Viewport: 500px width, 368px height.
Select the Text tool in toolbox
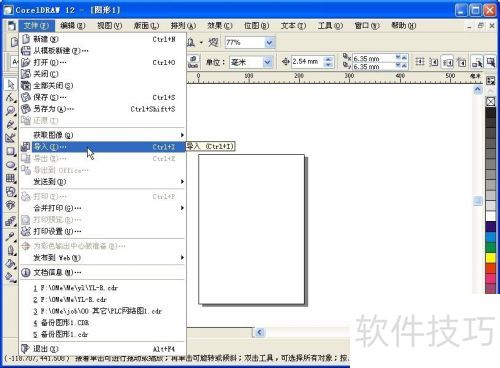tap(10, 205)
